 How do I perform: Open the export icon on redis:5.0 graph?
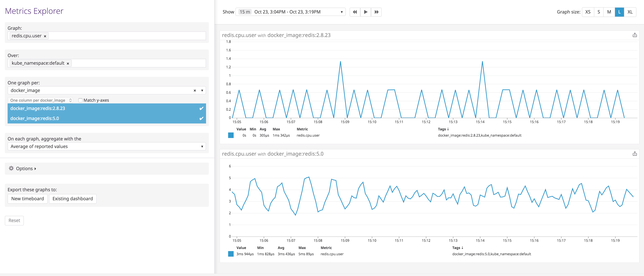[x=635, y=154]
